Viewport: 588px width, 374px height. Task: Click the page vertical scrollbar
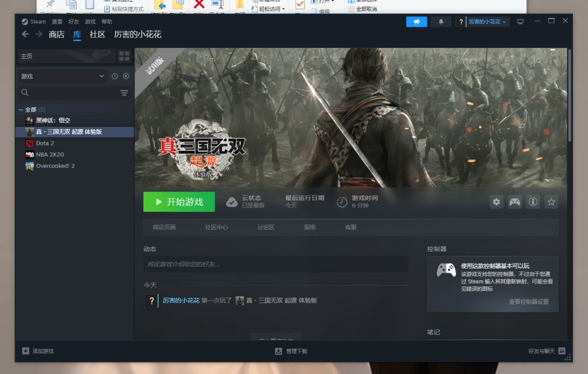coord(569,96)
